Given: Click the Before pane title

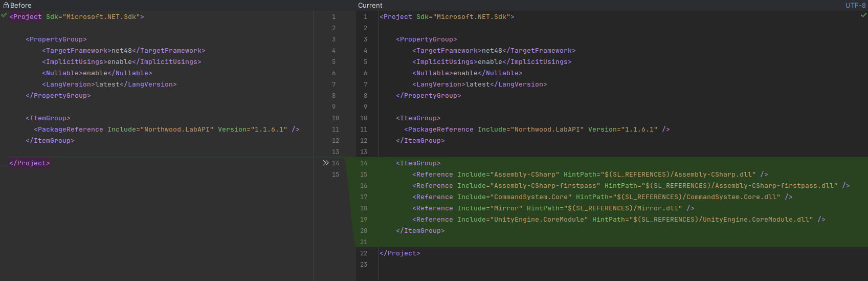Looking at the screenshot, I should [x=21, y=5].
